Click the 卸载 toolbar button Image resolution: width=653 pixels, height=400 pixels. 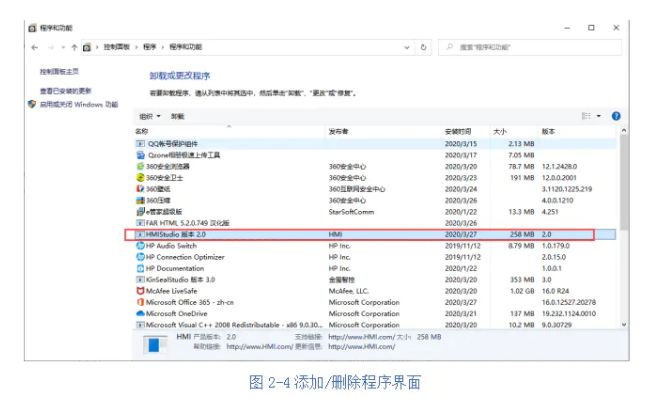pos(177,116)
